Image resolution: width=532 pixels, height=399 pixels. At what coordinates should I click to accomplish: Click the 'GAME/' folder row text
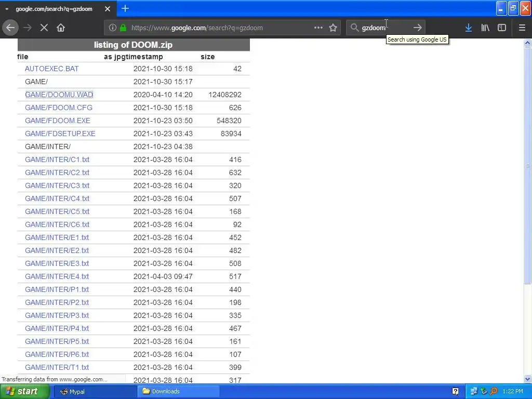36,82
